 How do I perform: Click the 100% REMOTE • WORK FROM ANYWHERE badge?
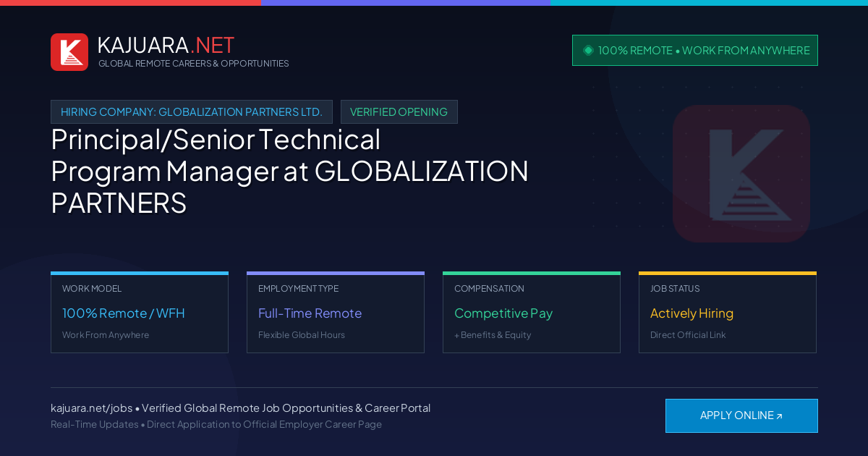point(695,51)
